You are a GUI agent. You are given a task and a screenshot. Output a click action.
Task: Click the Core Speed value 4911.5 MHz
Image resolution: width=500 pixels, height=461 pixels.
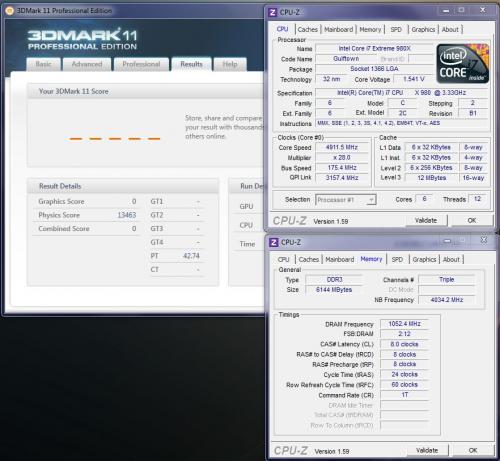pyautogui.click(x=342, y=147)
